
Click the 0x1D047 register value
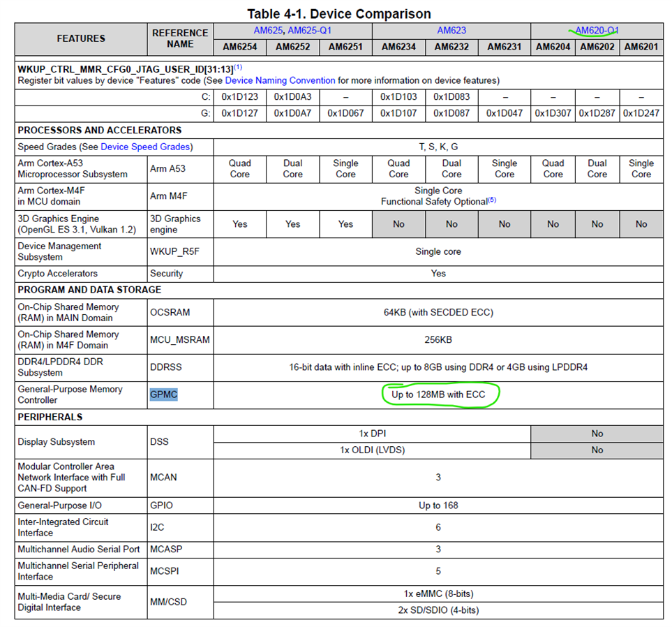pyautogui.click(x=505, y=113)
